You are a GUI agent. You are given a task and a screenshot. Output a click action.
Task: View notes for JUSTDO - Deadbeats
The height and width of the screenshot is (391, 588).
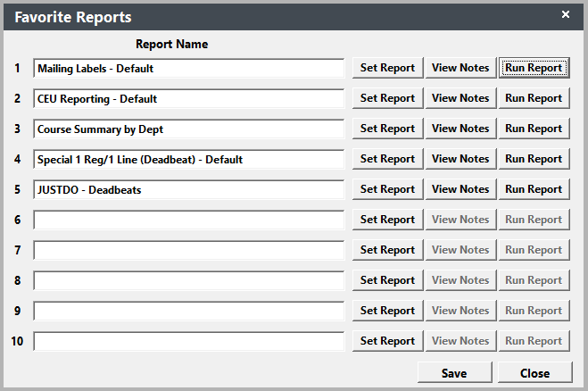click(x=460, y=189)
